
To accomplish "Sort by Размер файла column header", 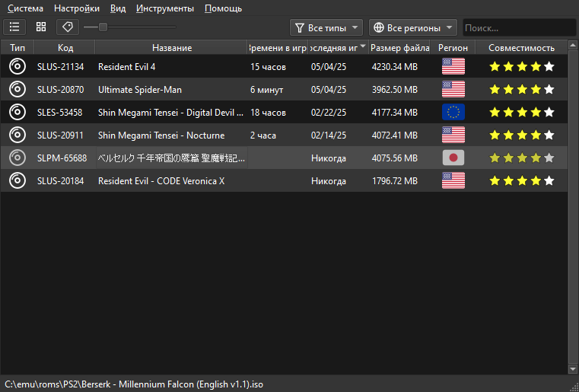I will 399,48.
